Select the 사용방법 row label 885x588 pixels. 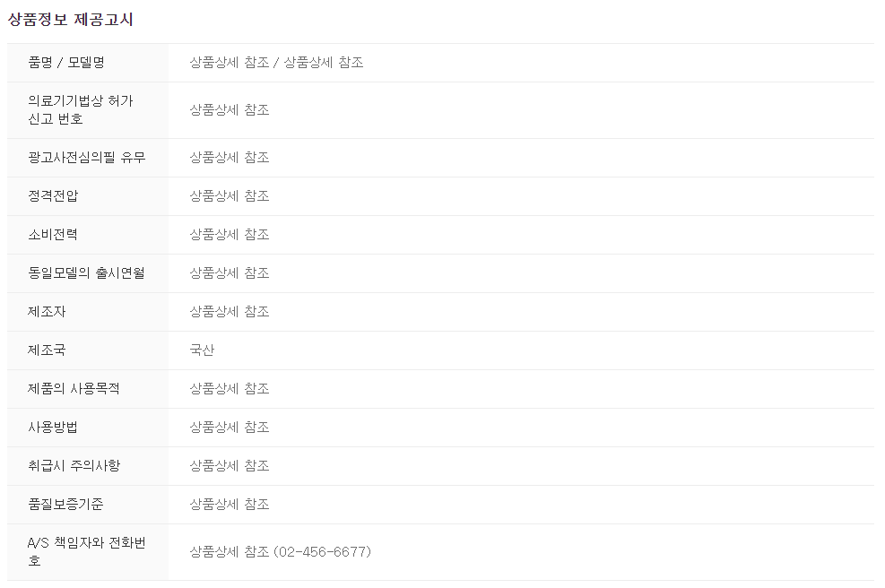click(x=53, y=428)
